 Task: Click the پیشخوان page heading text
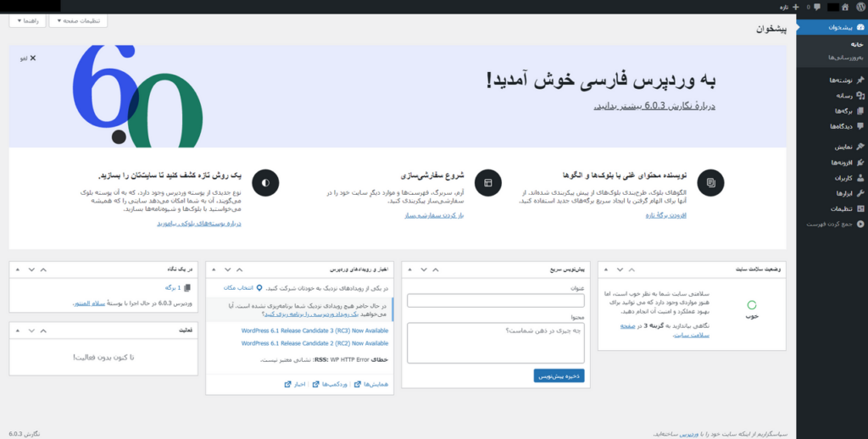771,29
